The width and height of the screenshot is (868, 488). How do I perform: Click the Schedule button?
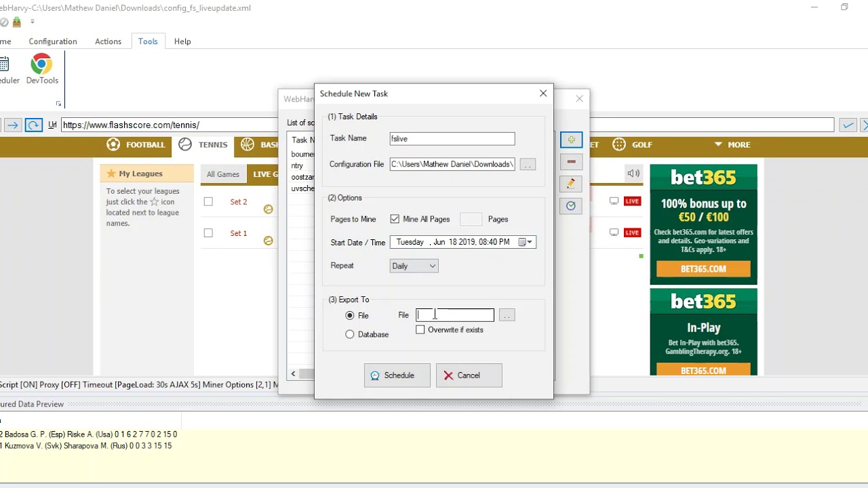tap(397, 375)
